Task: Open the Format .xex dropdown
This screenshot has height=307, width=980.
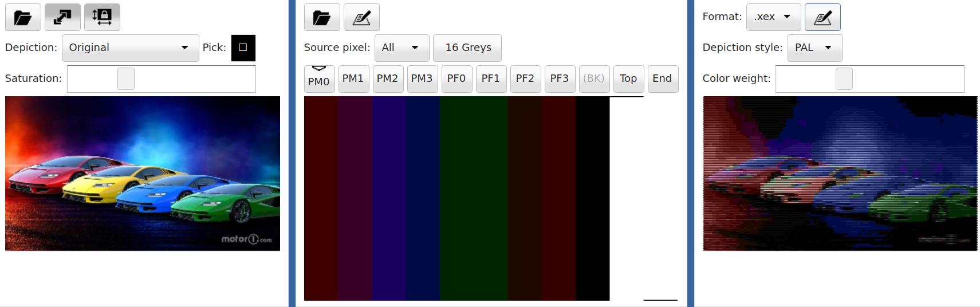Action: pos(773,17)
